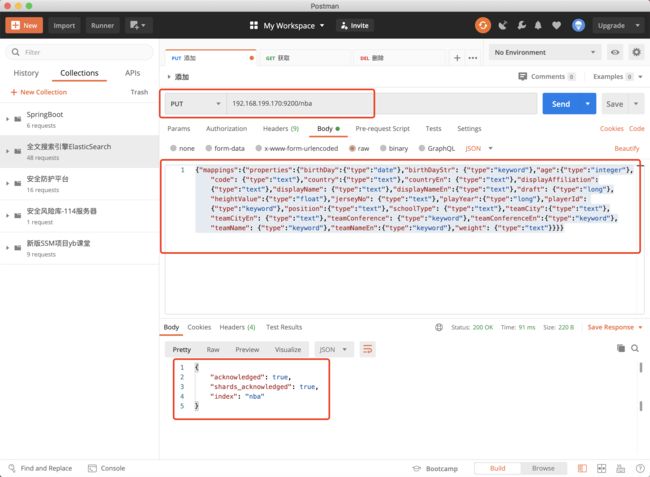This screenshot has width=650, height=477.
Task: Switch to the Visualize response view
Action: point(288,349)
